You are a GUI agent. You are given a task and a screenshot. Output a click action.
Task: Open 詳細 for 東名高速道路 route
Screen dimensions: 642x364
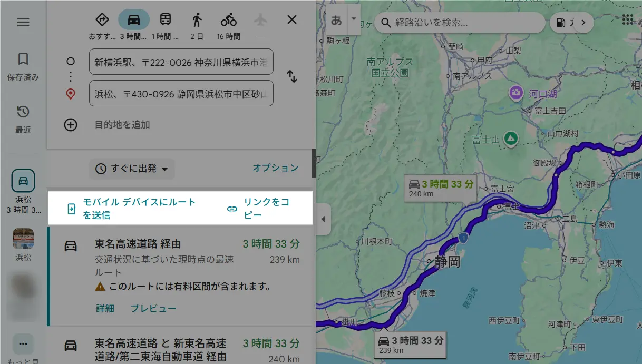[x=105, y=308]
